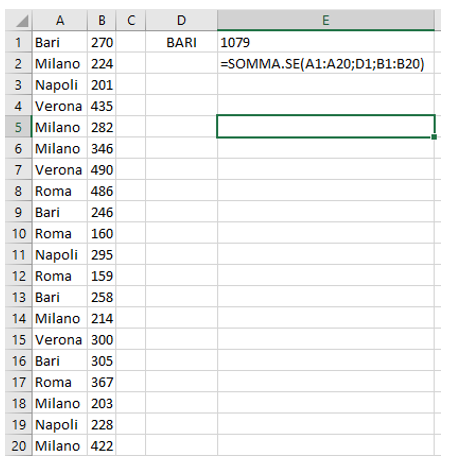Select column E header

click(326, 20)
